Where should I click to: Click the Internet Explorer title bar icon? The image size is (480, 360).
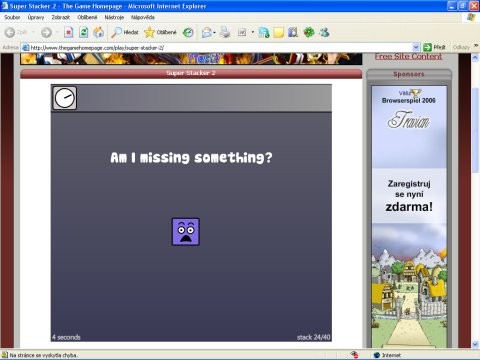pyautogui.click(x=4, y=6)
